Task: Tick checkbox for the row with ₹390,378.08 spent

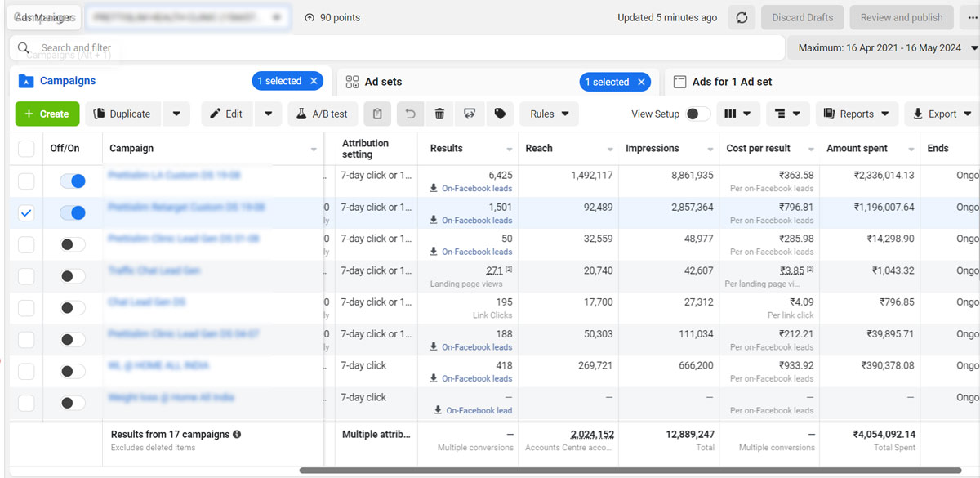Action: [x=26, y=371]
